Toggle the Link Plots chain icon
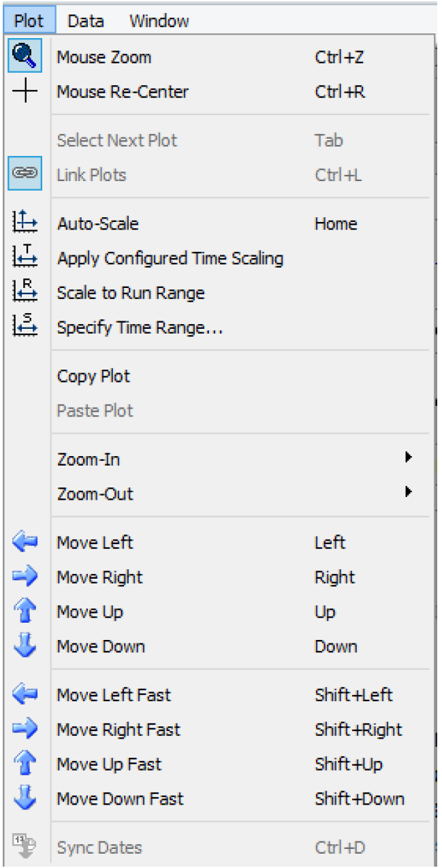The width and height of the screenshot is (442, 868). 25,174
